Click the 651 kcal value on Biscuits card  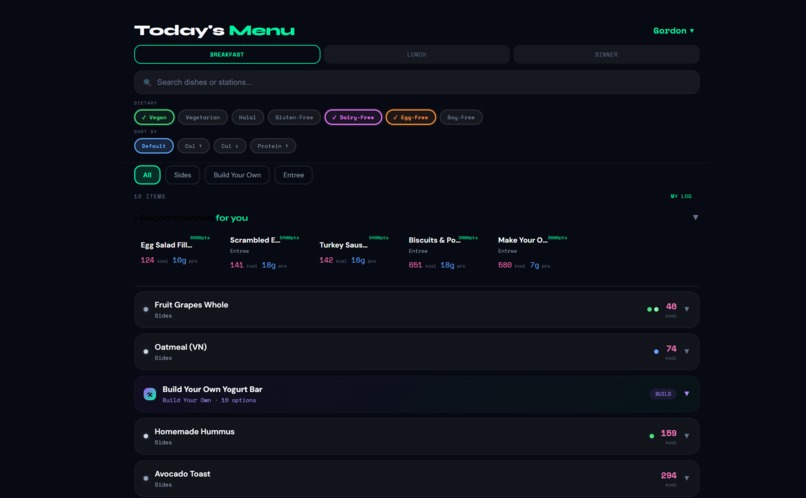[415, 265]
